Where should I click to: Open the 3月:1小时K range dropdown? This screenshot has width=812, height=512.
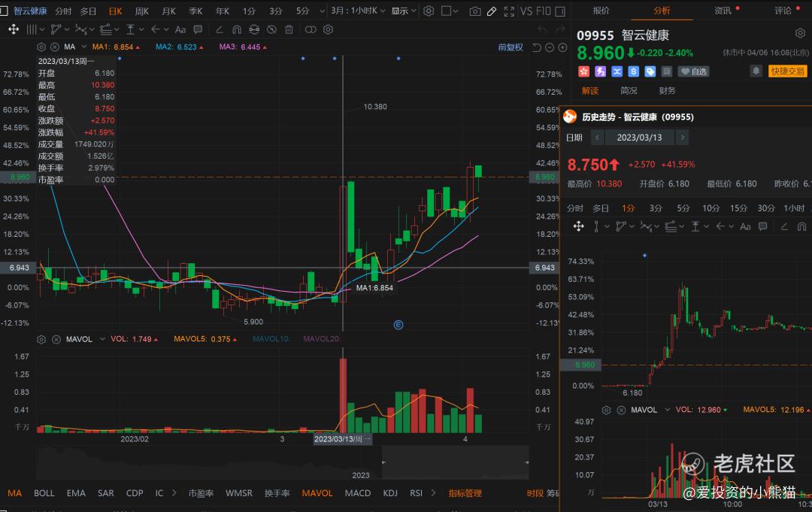359,11
